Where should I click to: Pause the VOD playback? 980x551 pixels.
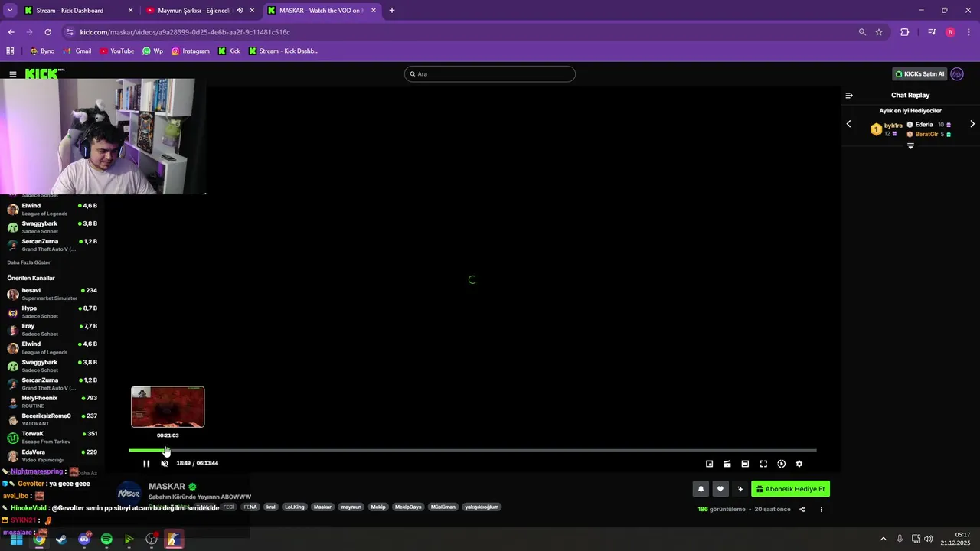[146, 463]
